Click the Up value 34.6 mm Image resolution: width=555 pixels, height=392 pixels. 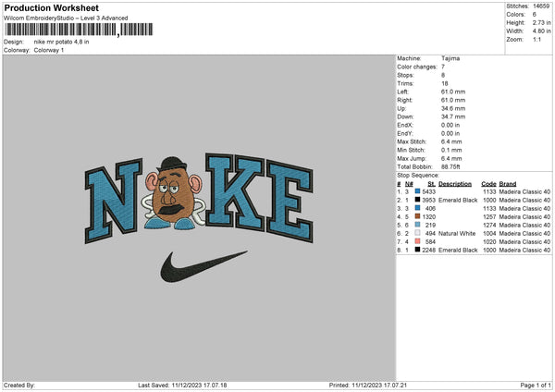tap(453, 108)
